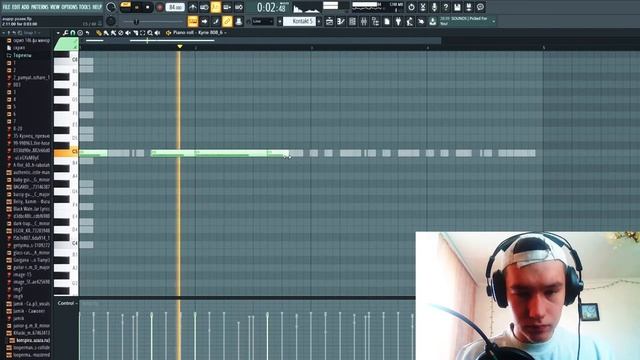Toggle the highlighted link/pencil icon
This screenshot has width=640, height=360.
point(227,21)
